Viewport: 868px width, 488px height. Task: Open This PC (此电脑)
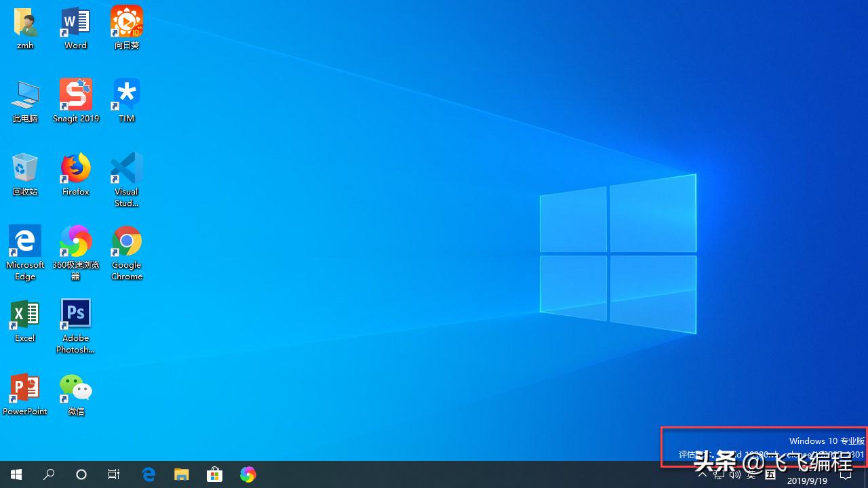pos(25,95)
